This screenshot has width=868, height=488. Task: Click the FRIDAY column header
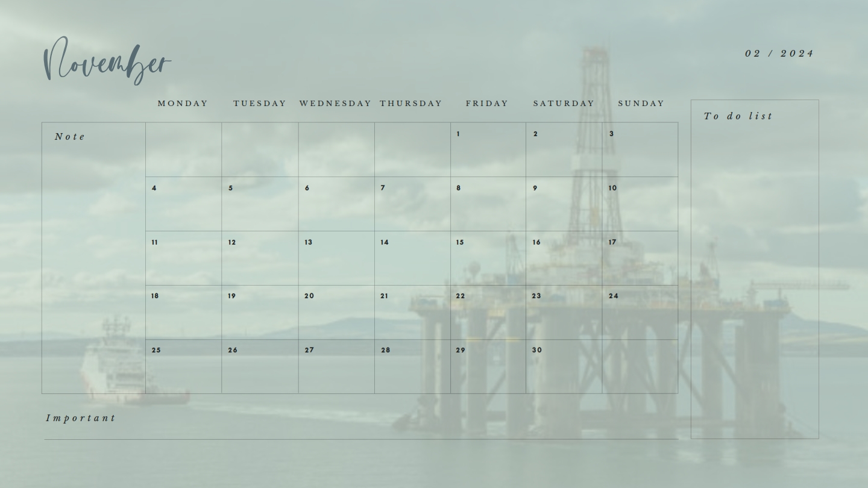point(487,103)
